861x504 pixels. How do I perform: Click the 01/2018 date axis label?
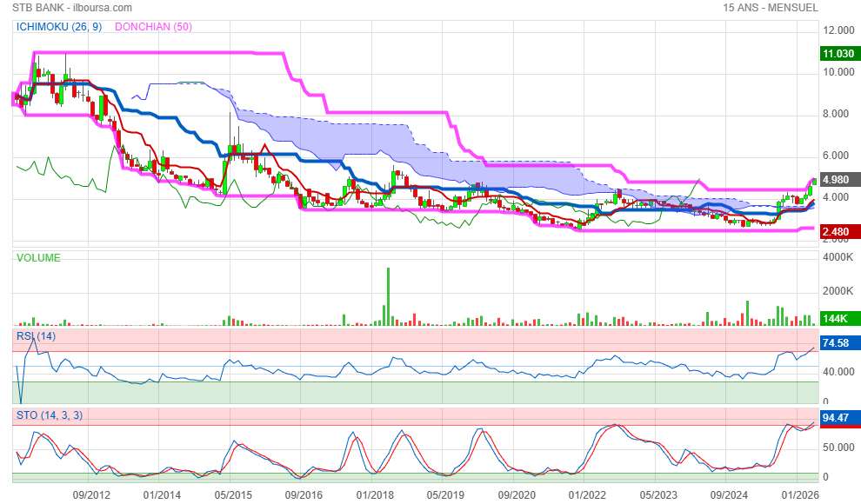(x=375, y=495)
